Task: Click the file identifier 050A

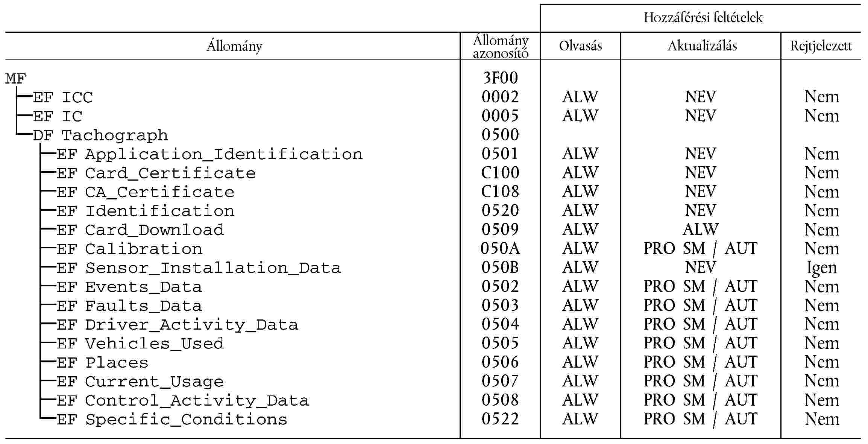Action: (x=500, y=248)
